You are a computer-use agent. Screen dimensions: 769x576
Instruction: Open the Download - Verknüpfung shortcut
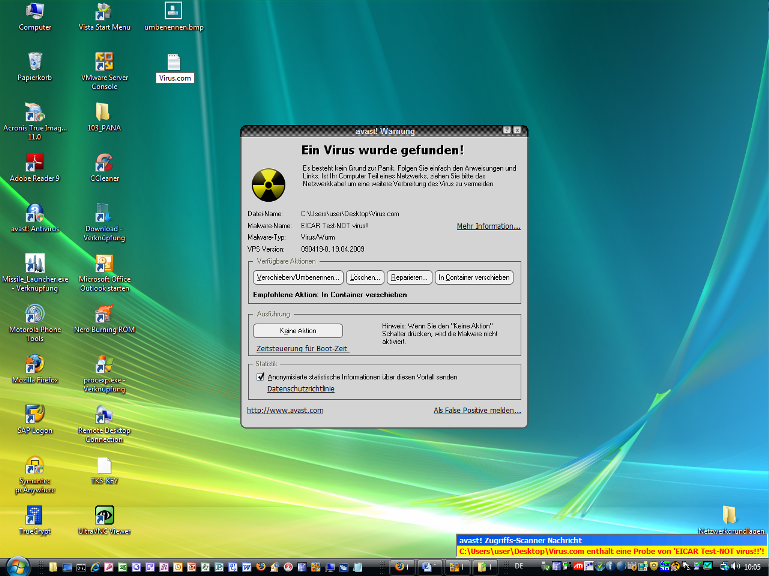tap(104, 222)
